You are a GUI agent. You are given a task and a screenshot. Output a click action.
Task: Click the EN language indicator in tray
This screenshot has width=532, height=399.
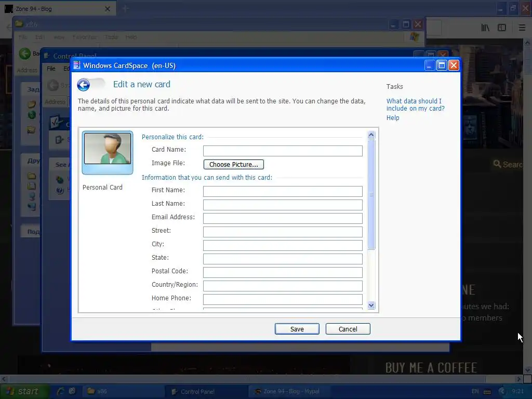coord(475,392)
